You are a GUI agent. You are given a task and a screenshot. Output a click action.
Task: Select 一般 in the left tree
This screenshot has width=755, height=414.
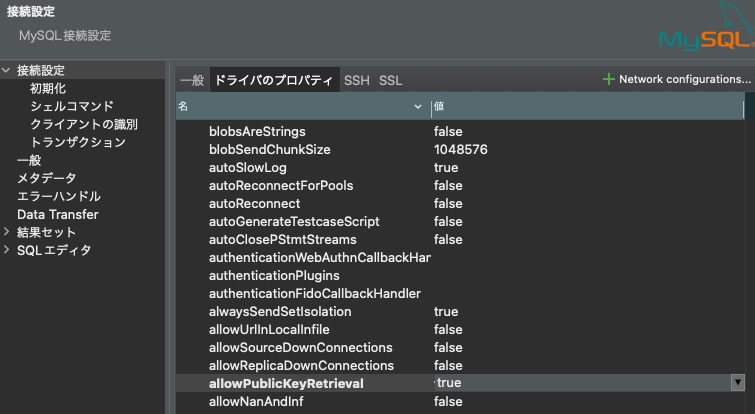(29, 160)
